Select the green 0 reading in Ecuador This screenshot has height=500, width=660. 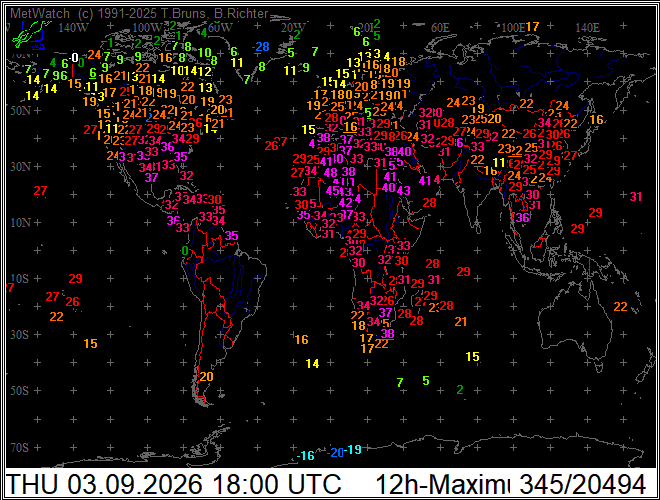click(184, 251)
